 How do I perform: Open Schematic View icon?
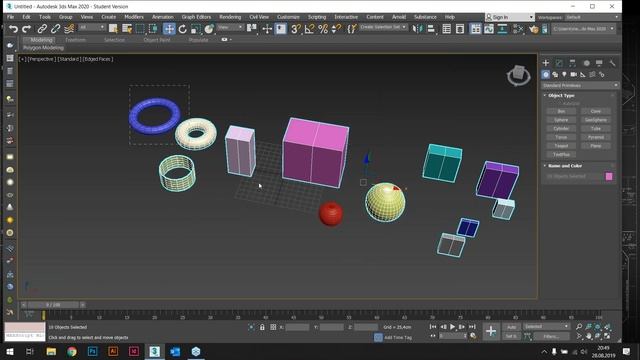pos(502,29)
